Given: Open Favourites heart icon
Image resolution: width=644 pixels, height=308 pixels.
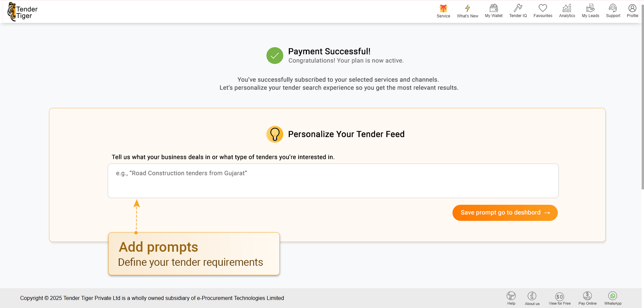Looking at the screenshot, I should coord(543,8).
